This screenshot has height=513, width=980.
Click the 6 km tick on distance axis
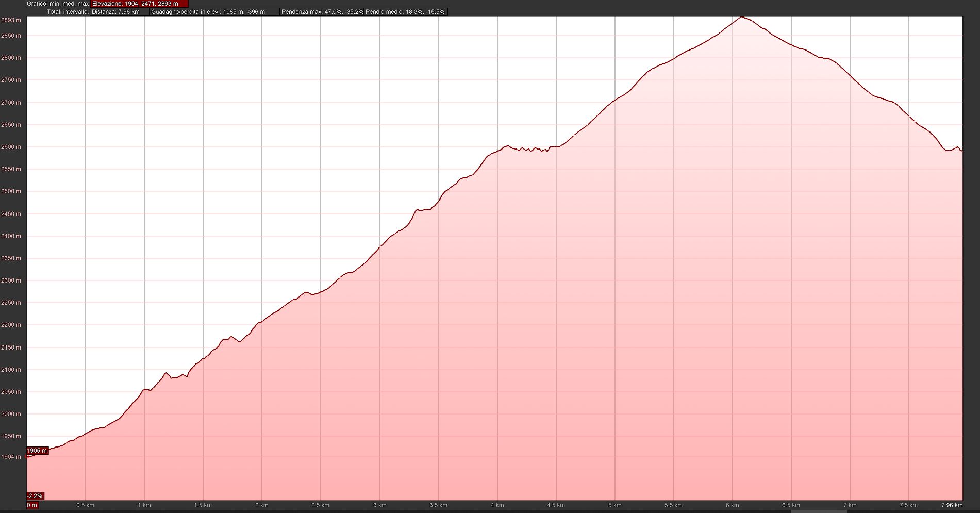(732, 505)
